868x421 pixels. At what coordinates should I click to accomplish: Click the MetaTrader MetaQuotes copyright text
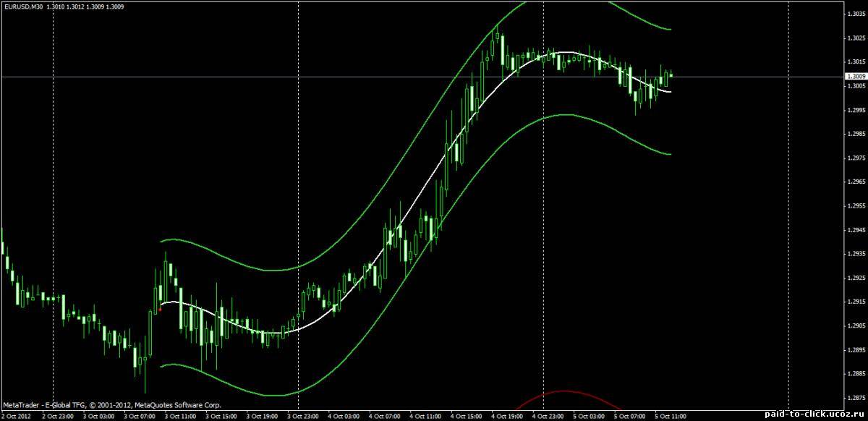click(x=112, y=406)
